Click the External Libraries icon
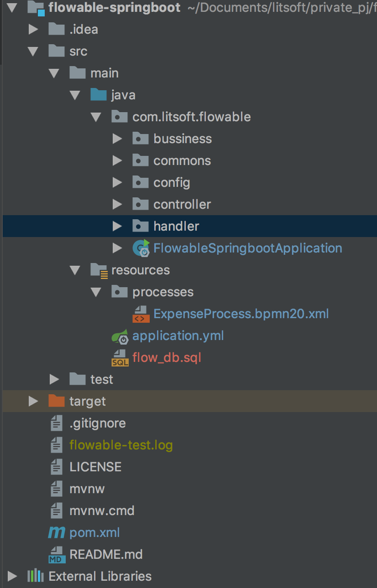The image size is (377, 588). point(34,576)
